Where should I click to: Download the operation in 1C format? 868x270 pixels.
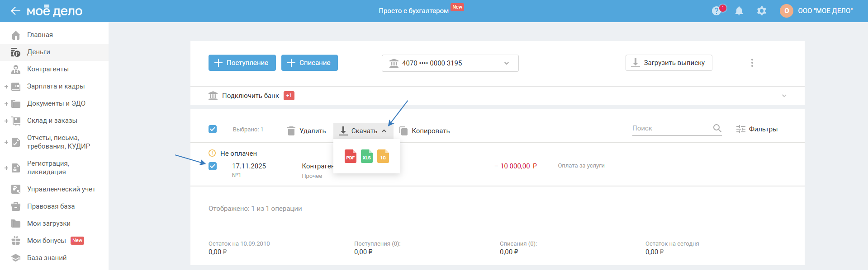tap(383, 156)
